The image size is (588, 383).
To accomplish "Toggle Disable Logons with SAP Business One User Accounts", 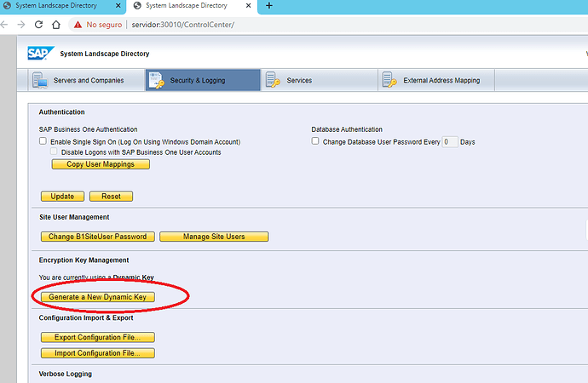I will pos(54,151).
